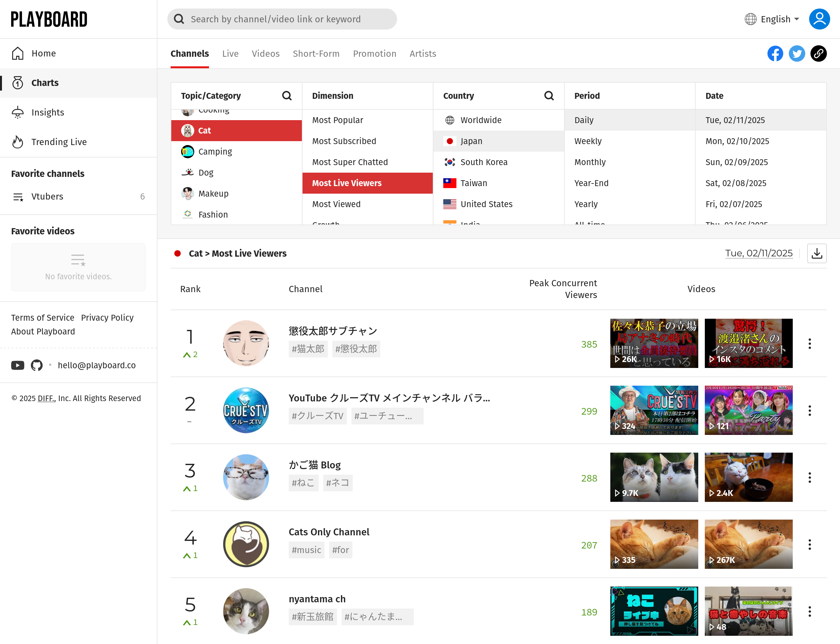This screenshot has width=840, height=644.
Task: Open Playboard's YouTube channel icon
Action: click(18, 365)
